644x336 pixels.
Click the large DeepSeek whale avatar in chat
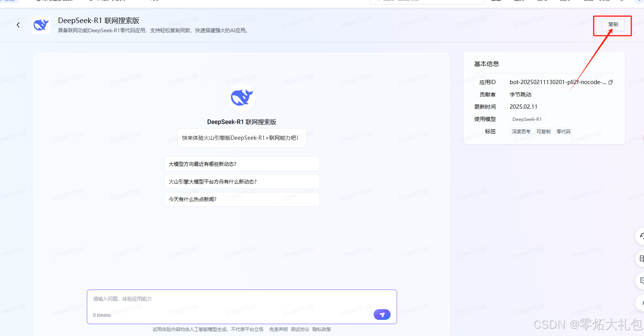(x=242, y=98)
